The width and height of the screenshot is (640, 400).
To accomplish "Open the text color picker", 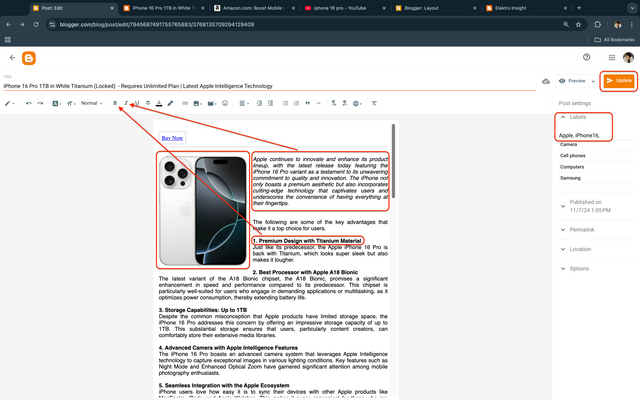I will pyautogui.click(x=159, y=103).
